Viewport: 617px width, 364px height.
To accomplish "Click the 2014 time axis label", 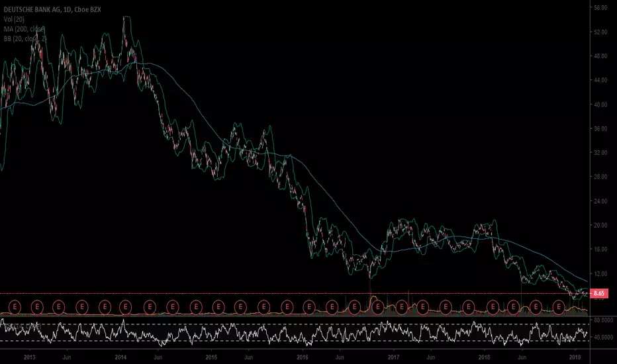I will click(120, 357).
